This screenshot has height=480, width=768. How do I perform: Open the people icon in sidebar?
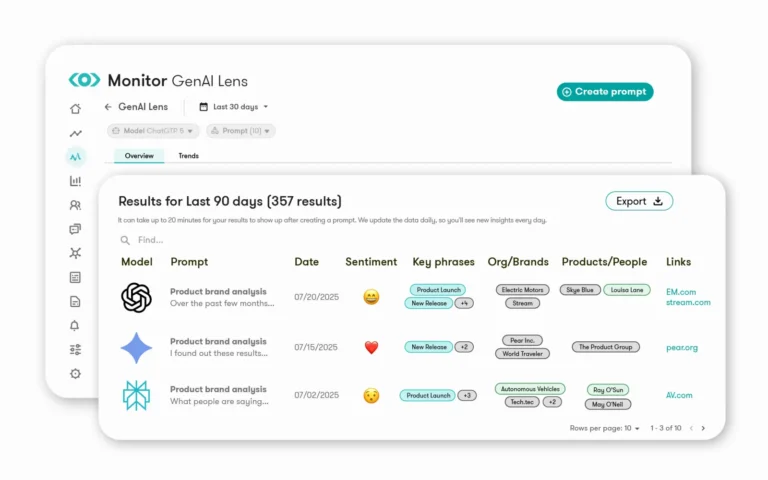(x=75, y=205)
